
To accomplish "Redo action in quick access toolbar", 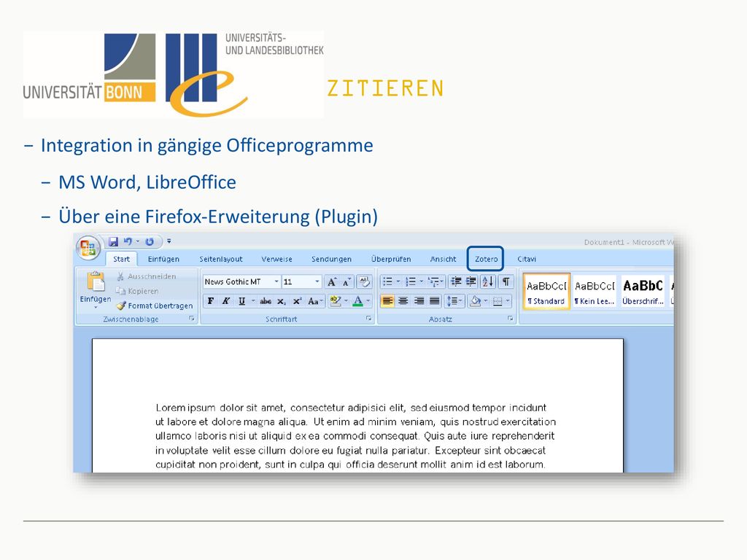I will click(150, 241).
